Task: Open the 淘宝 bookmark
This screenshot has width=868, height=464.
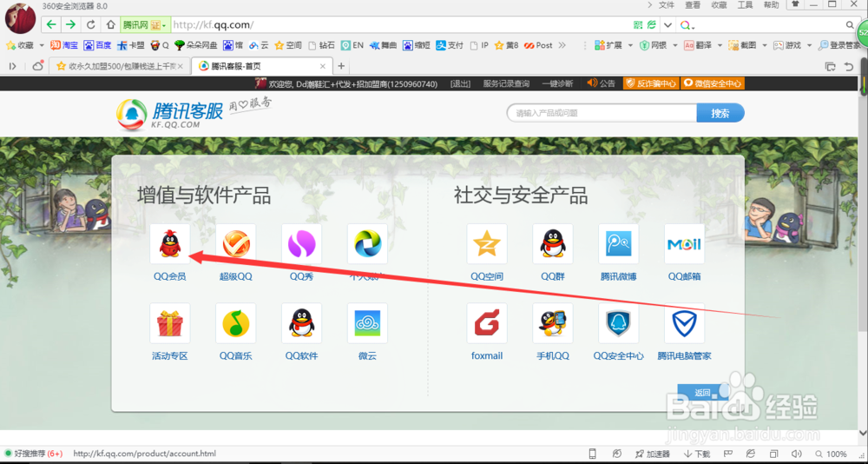Action: pyautogui.click(x=64, y=45)
